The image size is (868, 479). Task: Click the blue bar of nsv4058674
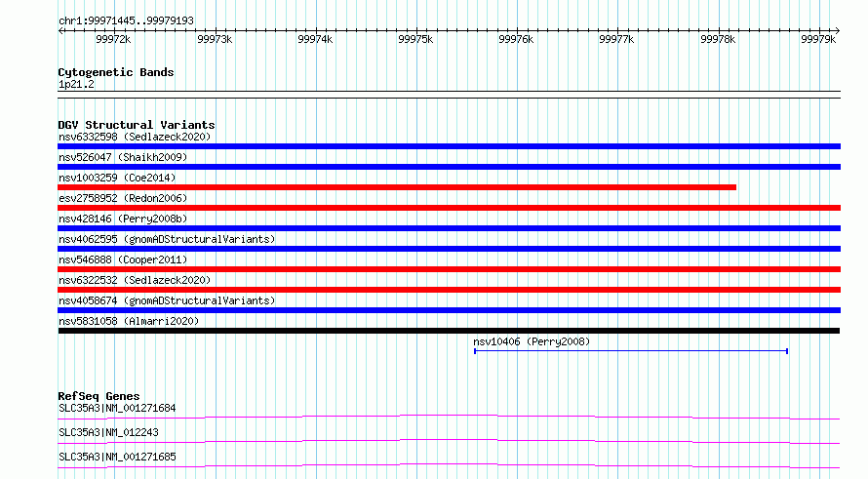coord(449,310)
